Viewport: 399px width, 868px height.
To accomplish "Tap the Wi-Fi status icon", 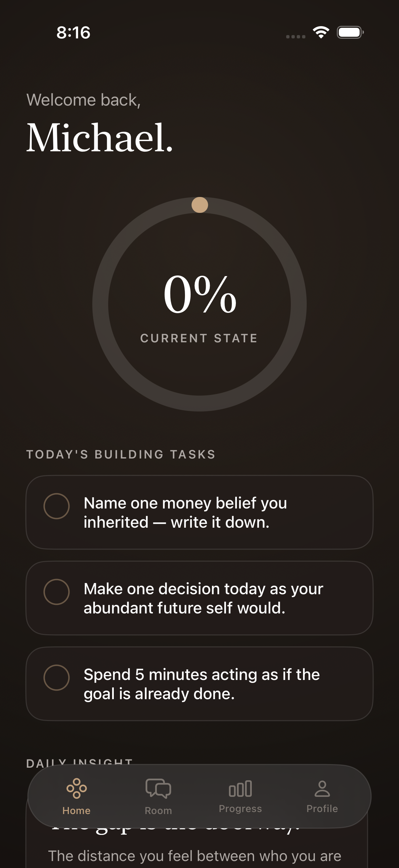I will point(321,32).
